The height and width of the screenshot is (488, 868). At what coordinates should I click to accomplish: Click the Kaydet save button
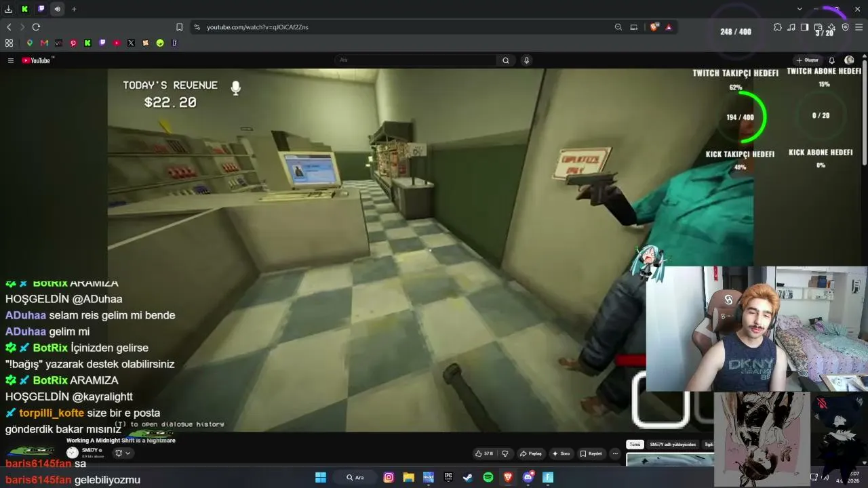coord(591,453)
